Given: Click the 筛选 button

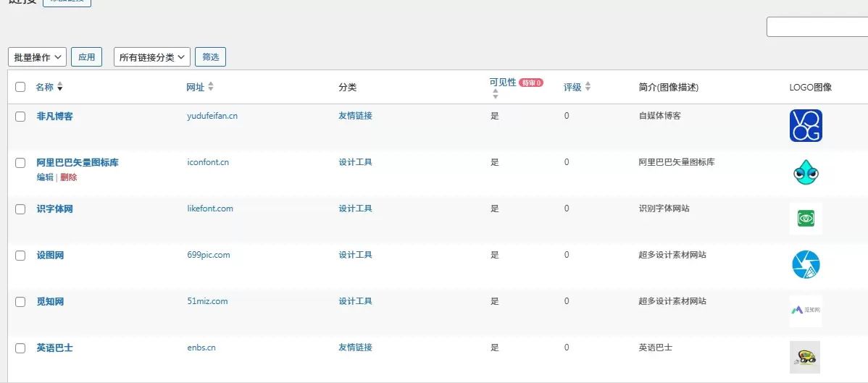Looking at the screenshot, I should 210,57.
